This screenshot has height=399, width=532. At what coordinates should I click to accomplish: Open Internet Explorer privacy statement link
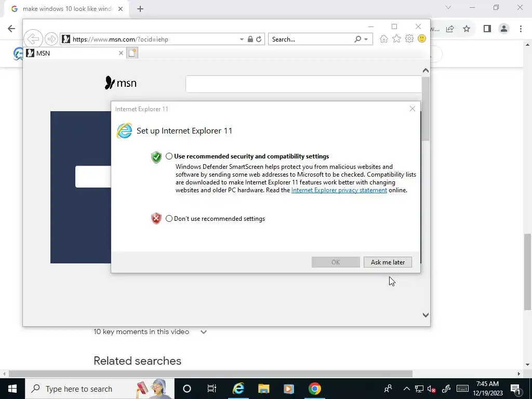[x=339, y=190]
